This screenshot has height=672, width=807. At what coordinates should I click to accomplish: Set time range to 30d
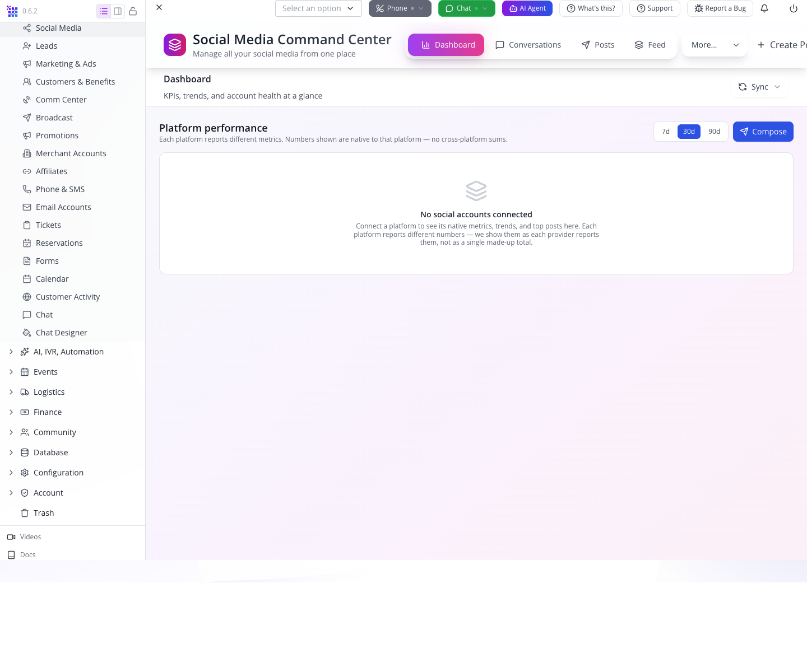pos(689,132)
